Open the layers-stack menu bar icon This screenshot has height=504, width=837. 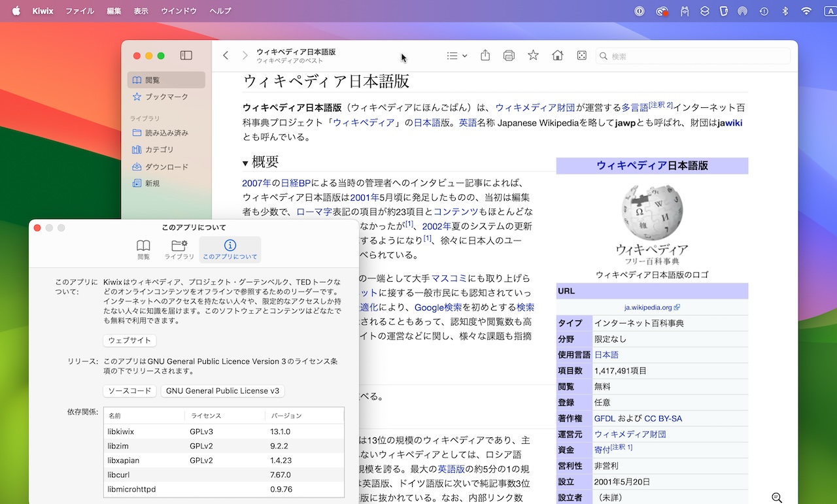point(704,11)
